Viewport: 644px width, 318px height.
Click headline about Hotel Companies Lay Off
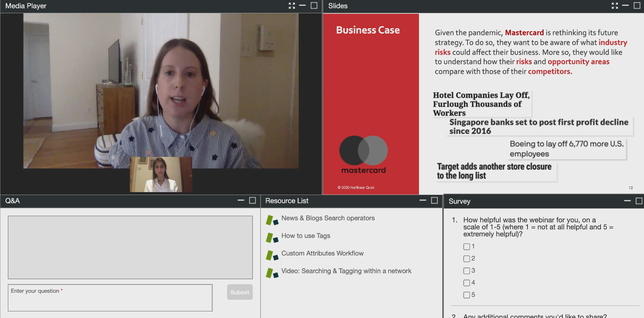[x=482, y=104]
